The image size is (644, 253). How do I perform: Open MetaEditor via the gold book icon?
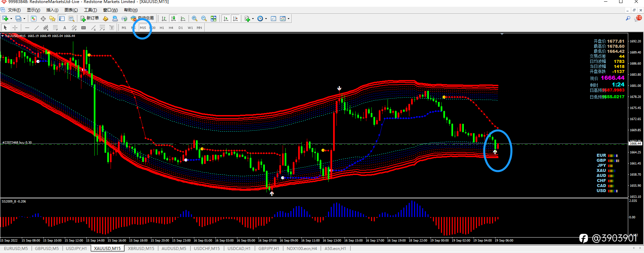[x=106, y=19]
